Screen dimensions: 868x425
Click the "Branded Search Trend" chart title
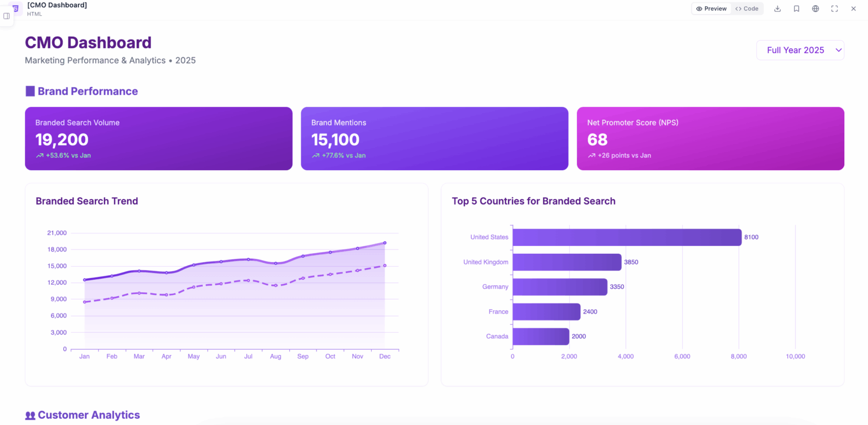87,201
